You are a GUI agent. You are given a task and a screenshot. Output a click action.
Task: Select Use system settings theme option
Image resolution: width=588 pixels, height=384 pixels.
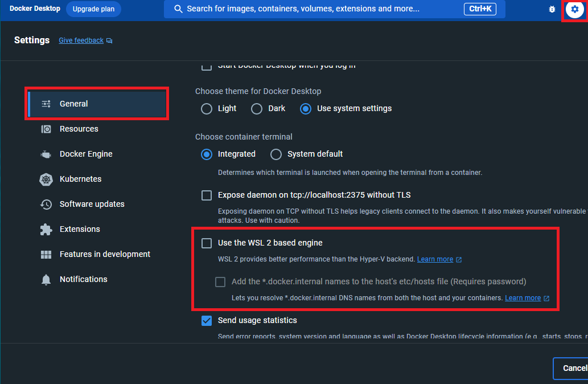[x=306, y=109]
